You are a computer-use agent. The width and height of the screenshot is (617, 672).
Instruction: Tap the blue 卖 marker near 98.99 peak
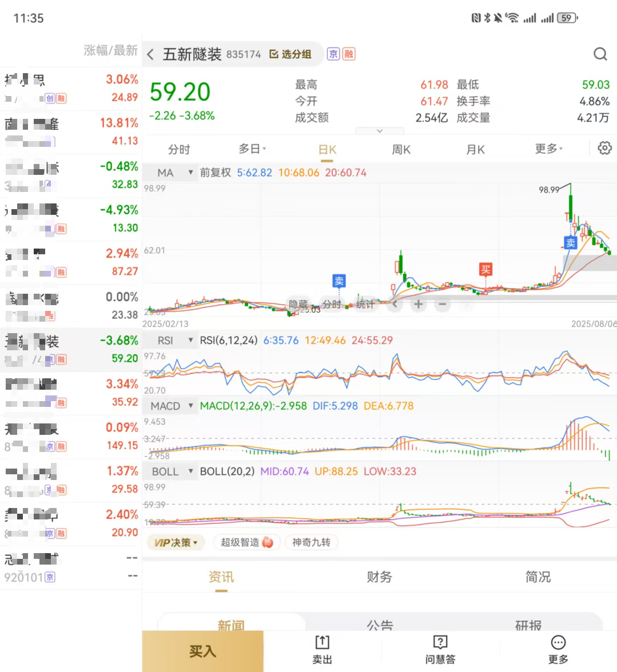[570, 242]
